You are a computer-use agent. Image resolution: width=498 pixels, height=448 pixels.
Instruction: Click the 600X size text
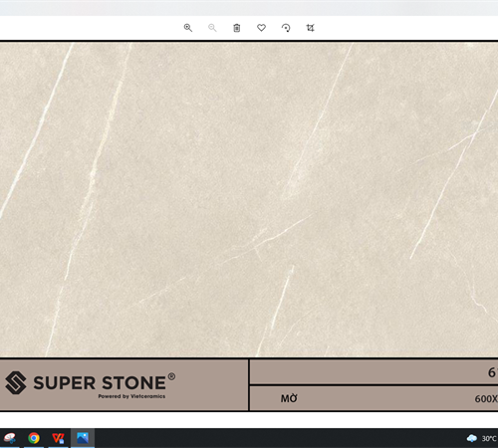tap(486, 399)
